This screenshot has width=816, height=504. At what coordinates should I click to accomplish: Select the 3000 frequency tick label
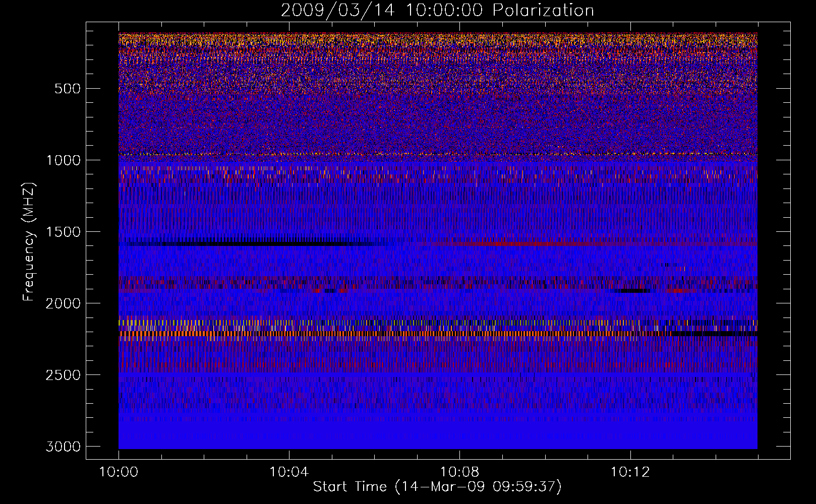(63, 447)
